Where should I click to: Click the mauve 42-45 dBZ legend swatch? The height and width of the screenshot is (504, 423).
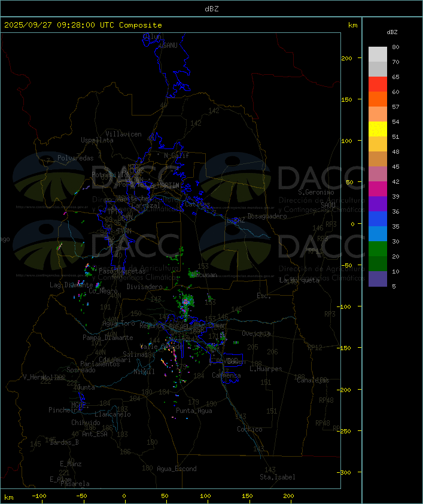[x=378, y=174]
